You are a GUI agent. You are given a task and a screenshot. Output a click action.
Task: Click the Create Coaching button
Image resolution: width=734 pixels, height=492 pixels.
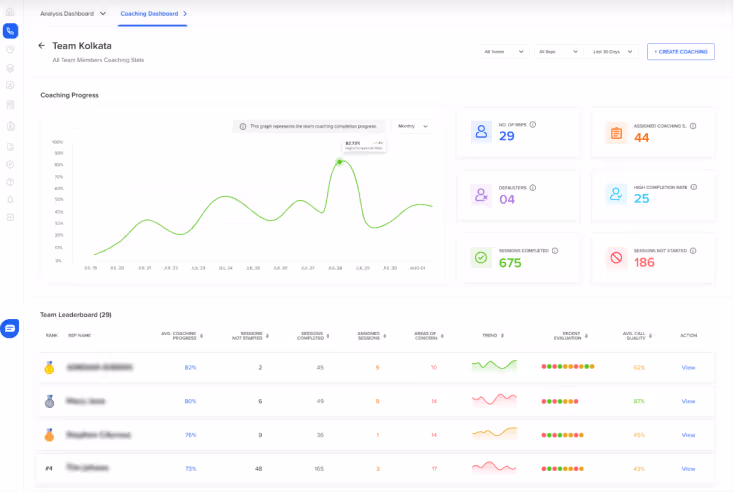(681, 51)
